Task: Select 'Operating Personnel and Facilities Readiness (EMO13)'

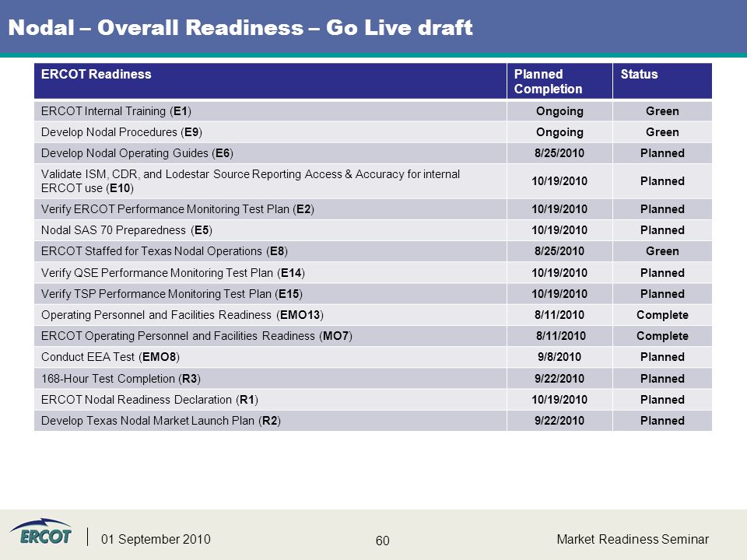Action: click(x=182, y=315)
